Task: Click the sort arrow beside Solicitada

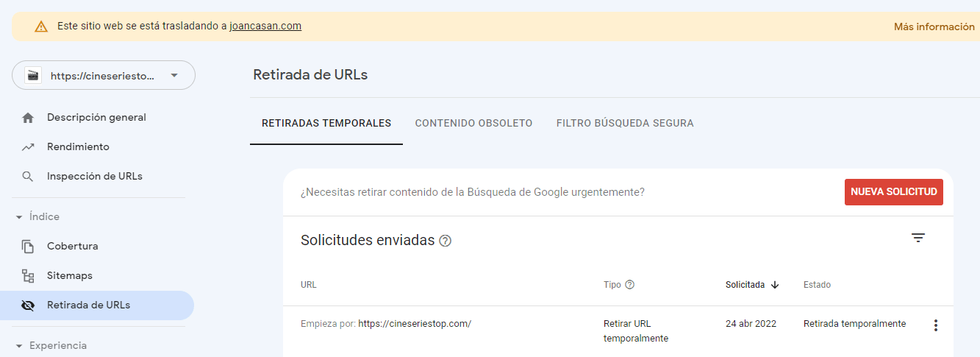Action: [775, 285]
